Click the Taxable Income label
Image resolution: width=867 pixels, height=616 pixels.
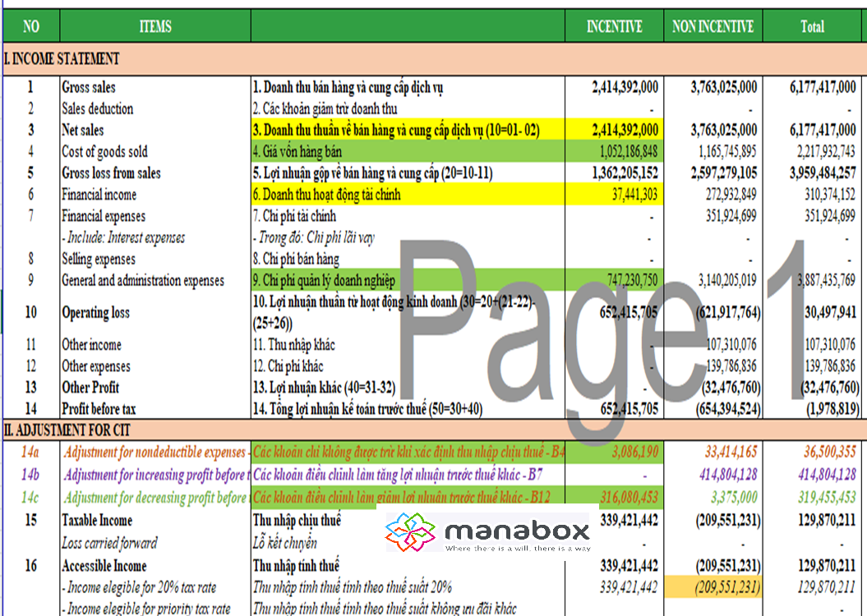point(96,521)
